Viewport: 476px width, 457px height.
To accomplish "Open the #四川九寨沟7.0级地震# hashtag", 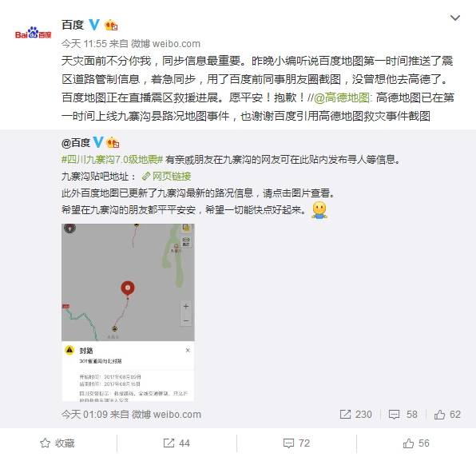I will 113,159.
